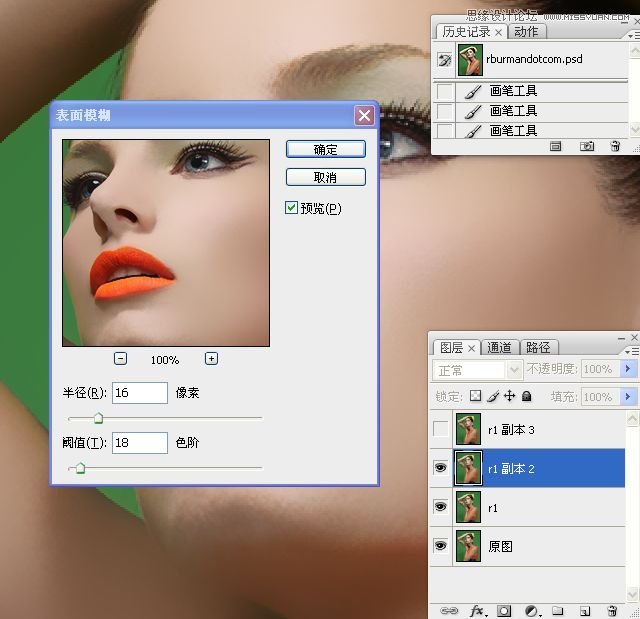Select the r1 layer row

pos(527,507)
